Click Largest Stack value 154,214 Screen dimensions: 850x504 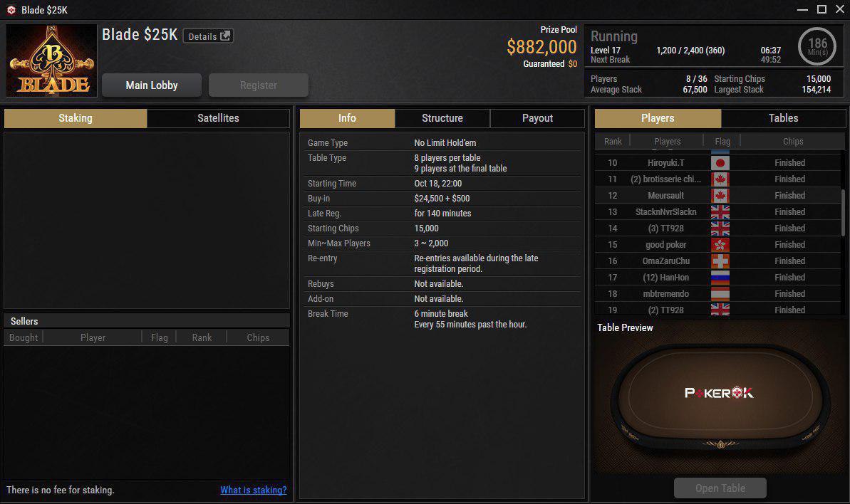pos(817,89)
